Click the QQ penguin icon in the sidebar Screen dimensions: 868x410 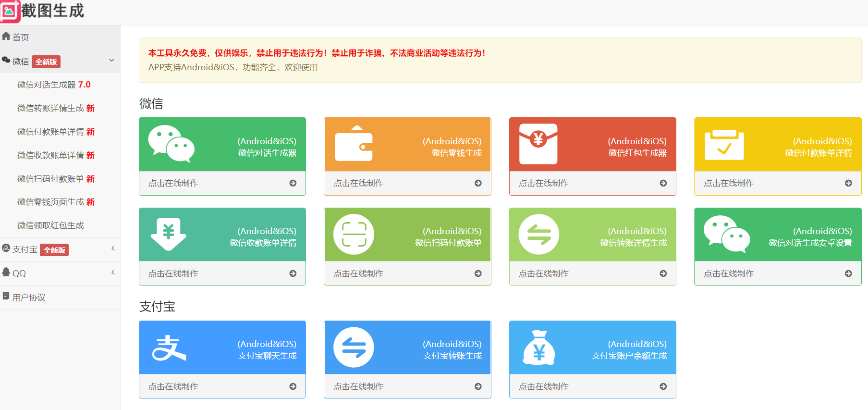point(6,272)
